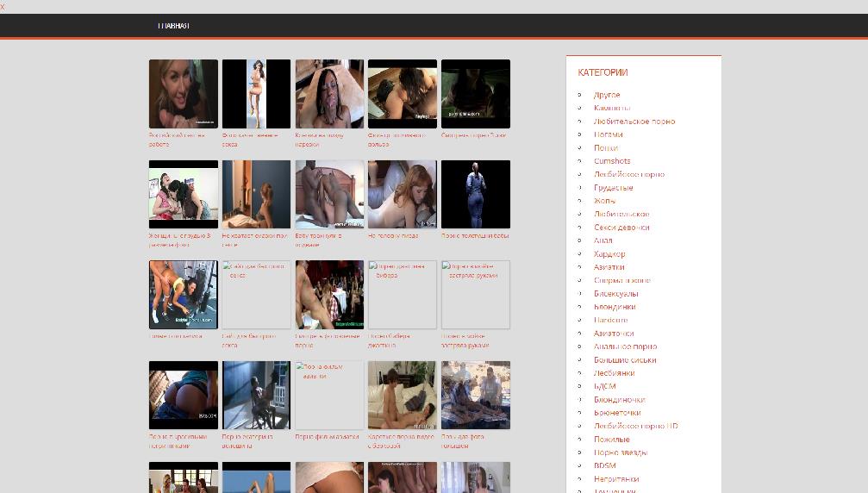Select the Негритянки category link

(616, 479)
